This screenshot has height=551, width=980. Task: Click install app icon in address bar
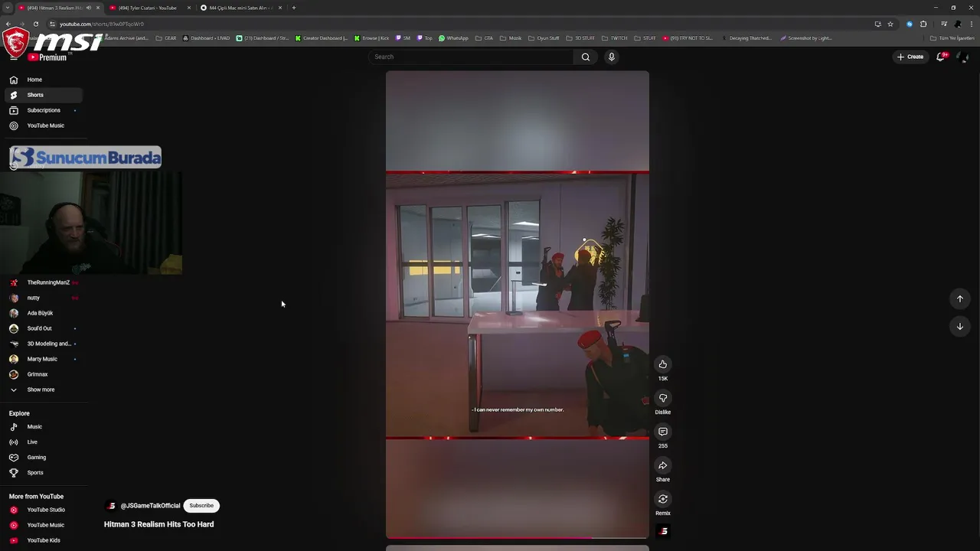pos(877,24)
